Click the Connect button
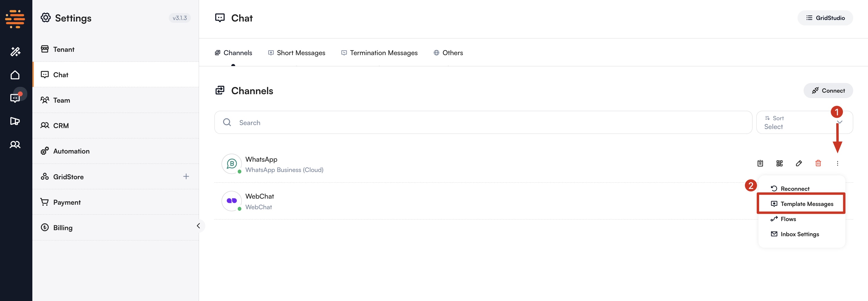Viewport: 868px width, 301px height. [828, 91]
